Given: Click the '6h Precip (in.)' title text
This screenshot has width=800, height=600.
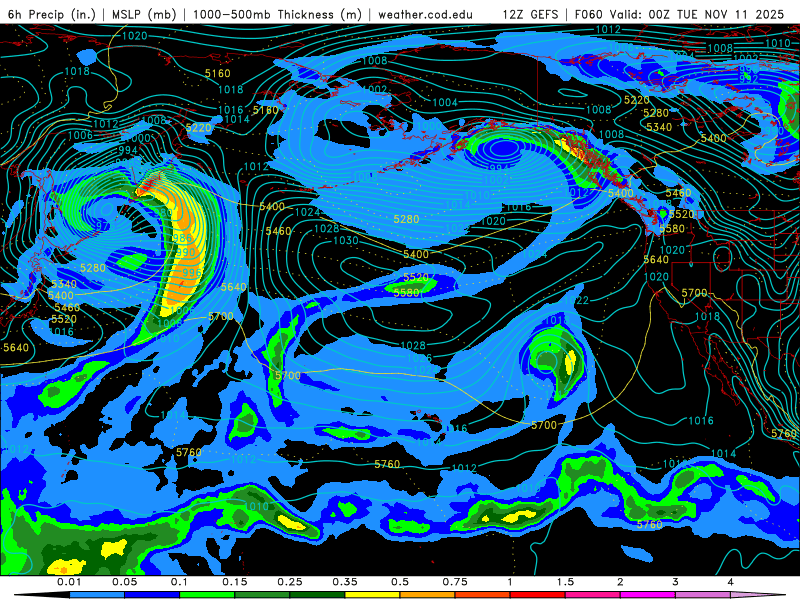Looking at the screenshot, I should point(52,14).
